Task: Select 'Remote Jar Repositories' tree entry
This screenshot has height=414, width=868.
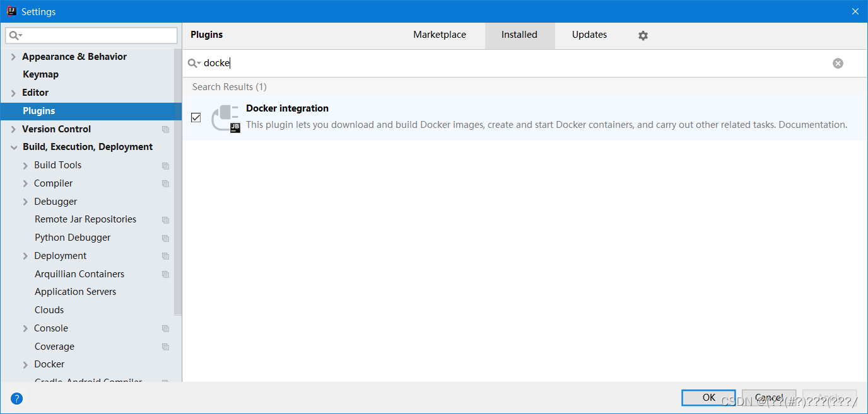Action: coord(86,219)
